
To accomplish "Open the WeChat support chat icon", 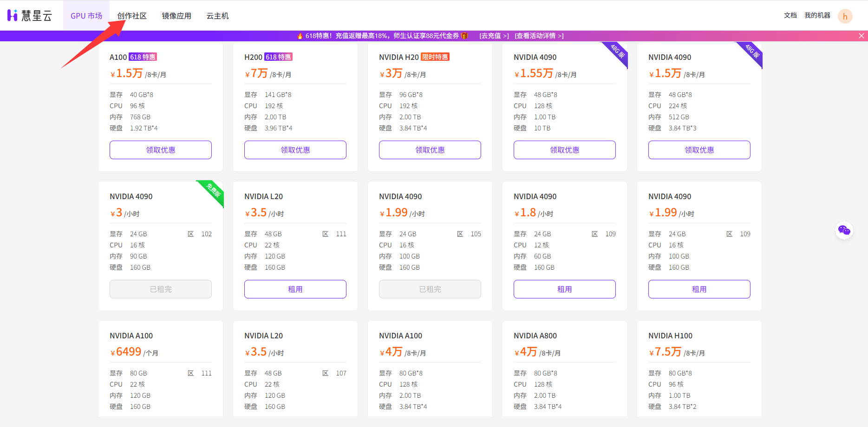I will tap(844, 230).
